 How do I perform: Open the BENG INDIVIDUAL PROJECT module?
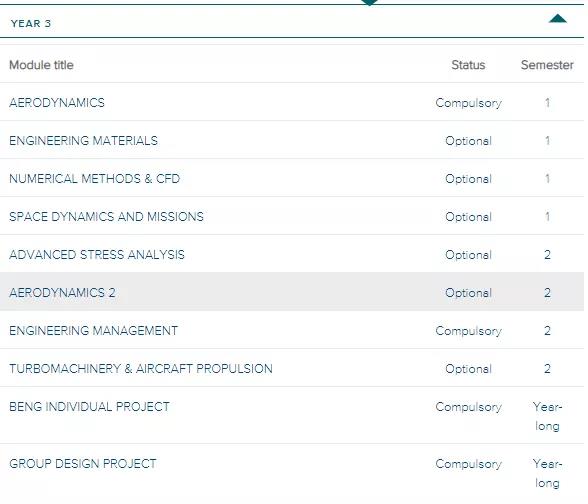coord(89,406)
